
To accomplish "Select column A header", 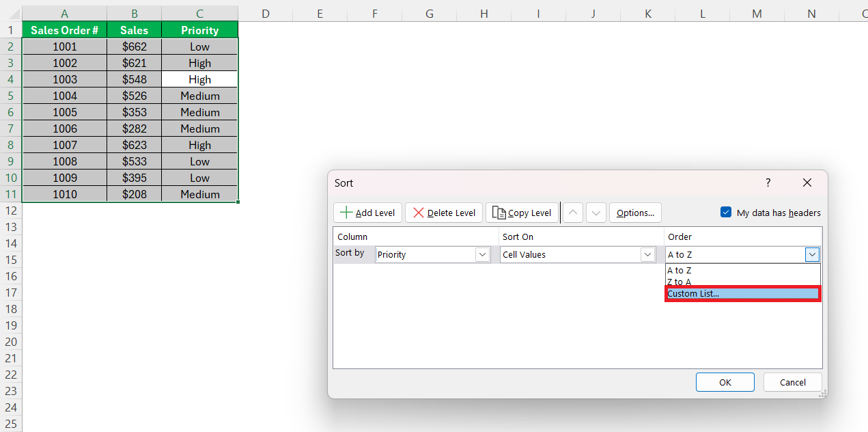I will click(x=65, y=14).
